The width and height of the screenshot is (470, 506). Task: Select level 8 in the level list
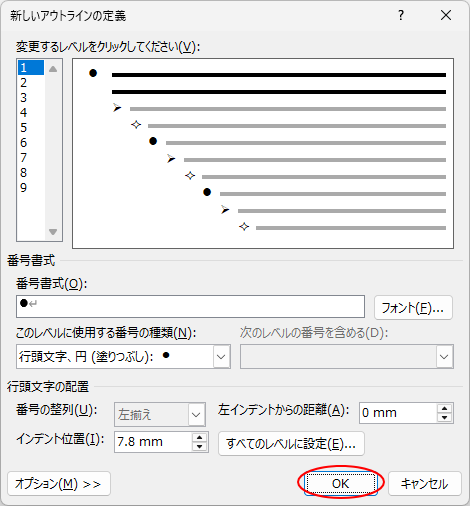click(31, 173)
